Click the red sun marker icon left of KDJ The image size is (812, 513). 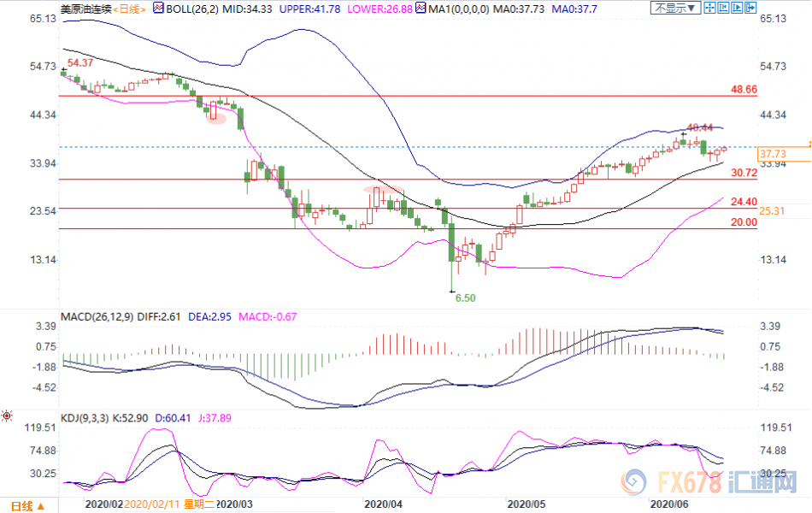pos(7,416)
